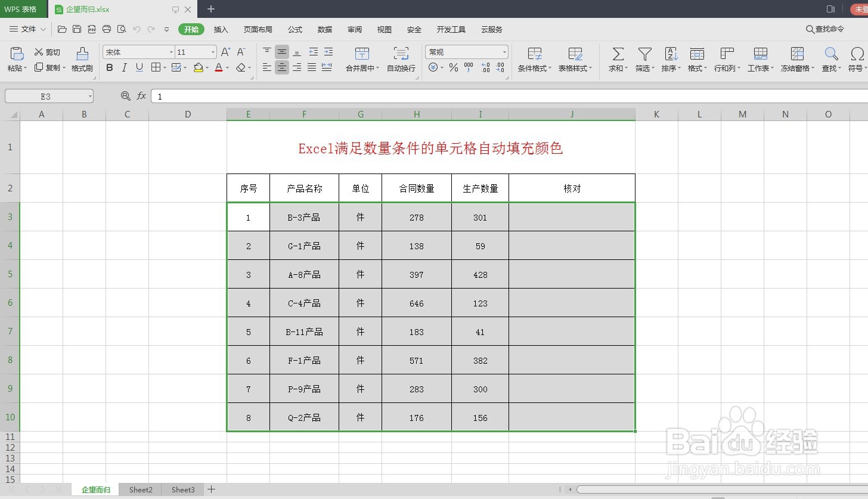
Task: Toggle top vertical alignment
Action: [x=267, y=52]
